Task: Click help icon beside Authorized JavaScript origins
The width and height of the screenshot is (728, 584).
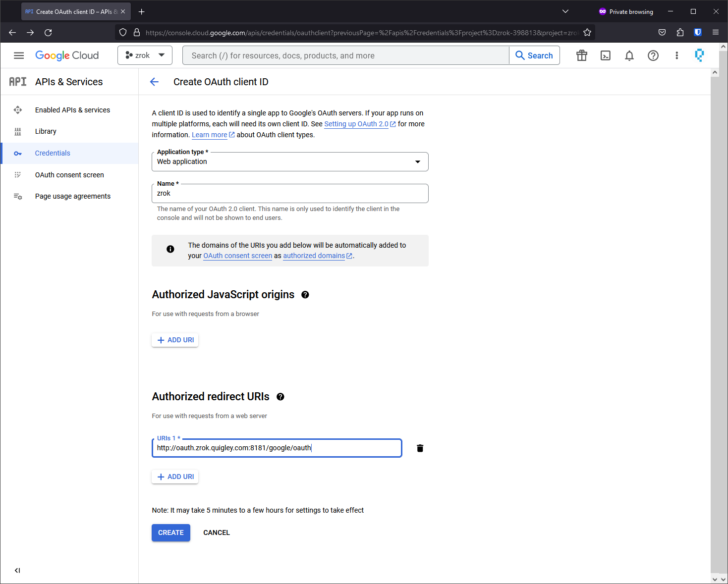Action: 305,295
